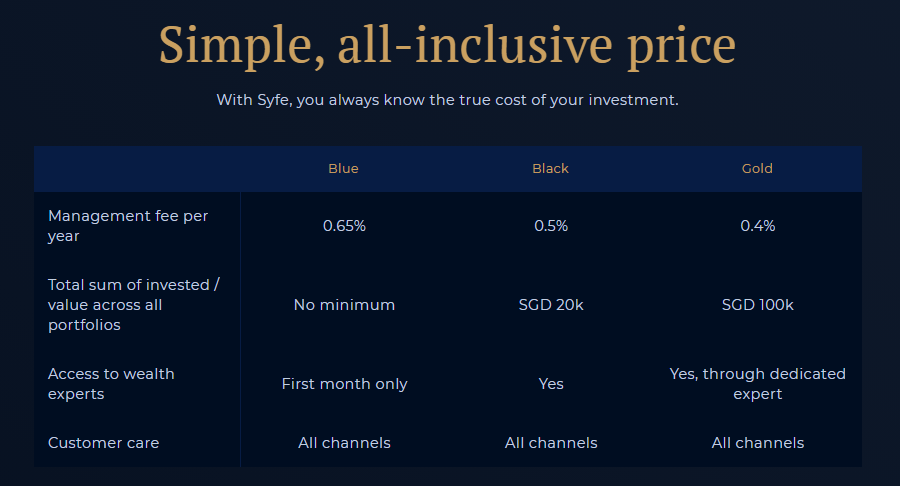Click the 'Total sum of invested' row label
900x486 pixels.
coord(134,305)
